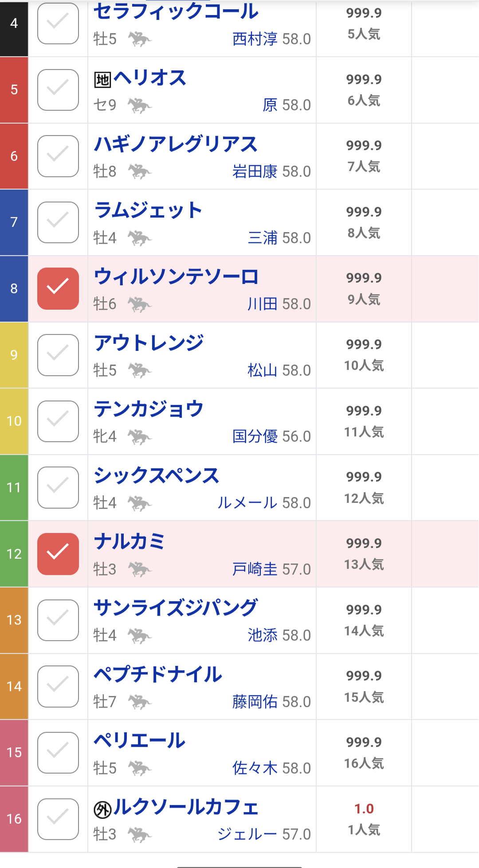Viewport: 479px width, 868px height.
Task: Click the horse icon under ラムジェット
Action: pos(140,238)
